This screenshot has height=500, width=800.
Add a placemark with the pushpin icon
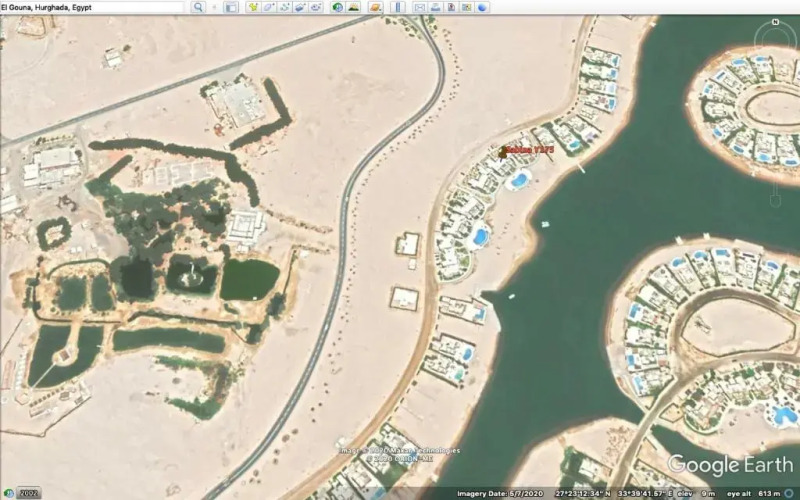point(254,7)
